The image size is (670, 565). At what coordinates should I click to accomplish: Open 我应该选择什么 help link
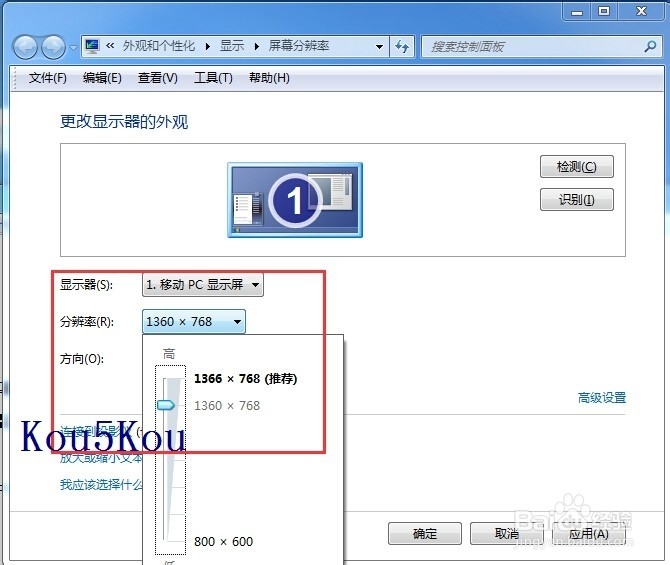102,485
